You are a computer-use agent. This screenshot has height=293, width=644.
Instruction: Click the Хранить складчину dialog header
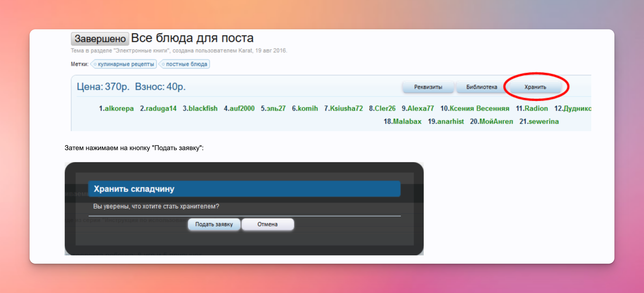click(x=244, y=189)
